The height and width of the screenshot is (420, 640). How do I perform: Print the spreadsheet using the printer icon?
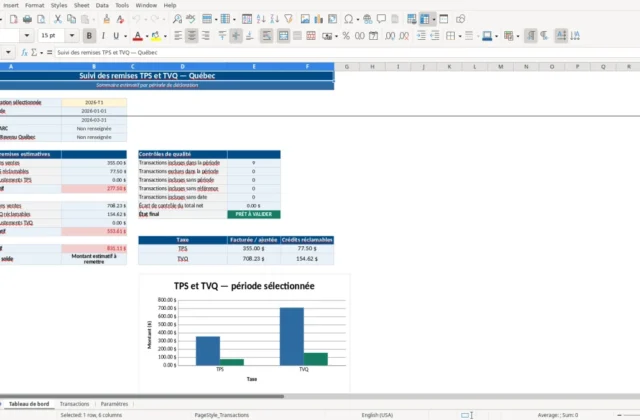(27, 19)
